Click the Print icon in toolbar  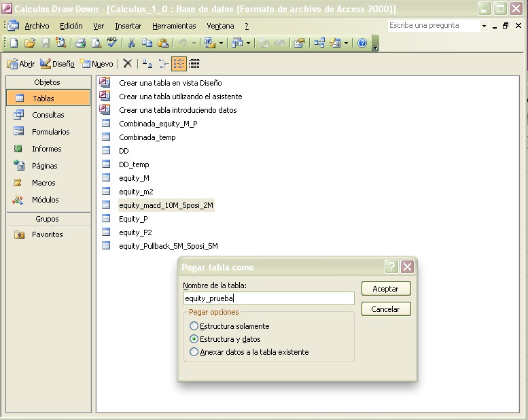coord(80,43)
